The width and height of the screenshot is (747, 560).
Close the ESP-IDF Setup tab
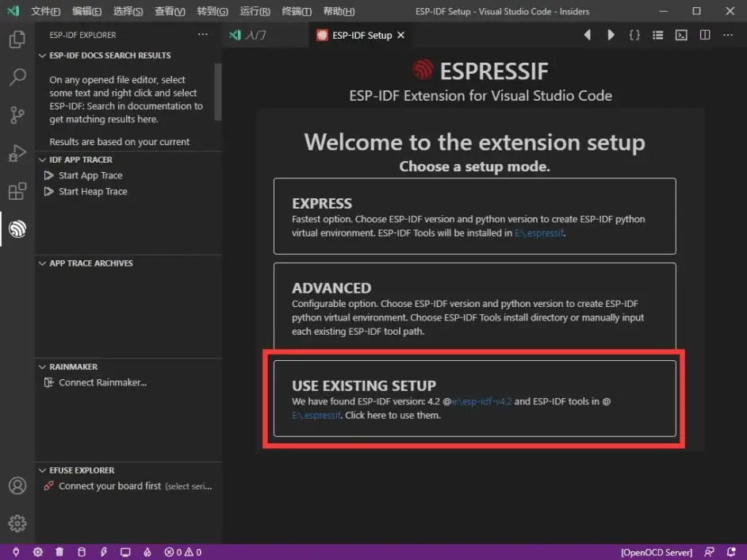click(401, 35)
